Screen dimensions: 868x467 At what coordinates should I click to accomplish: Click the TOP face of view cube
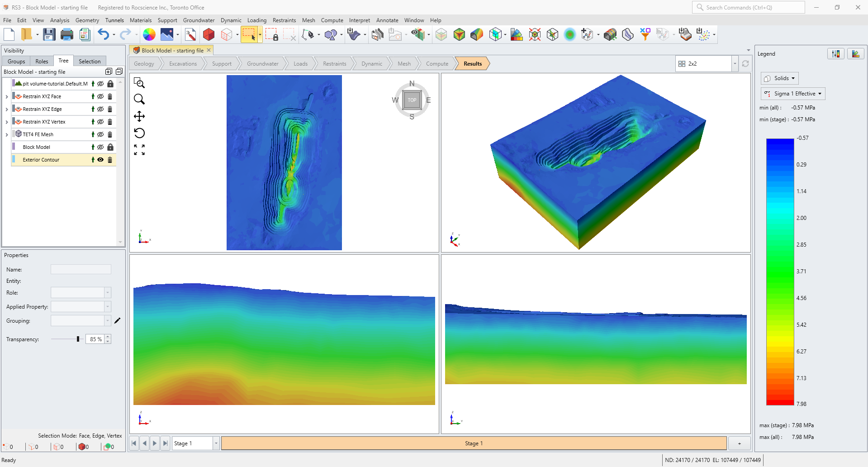coord(412,100)
